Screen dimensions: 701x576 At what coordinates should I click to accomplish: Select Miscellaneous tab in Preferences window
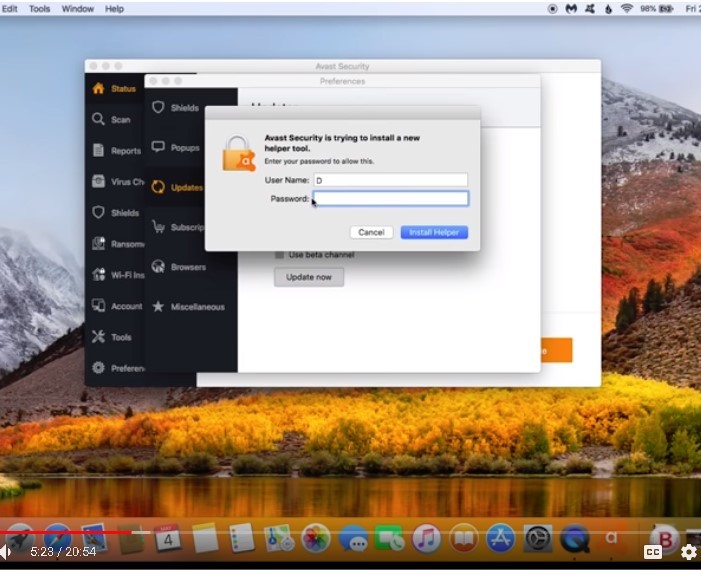[188, 307]
